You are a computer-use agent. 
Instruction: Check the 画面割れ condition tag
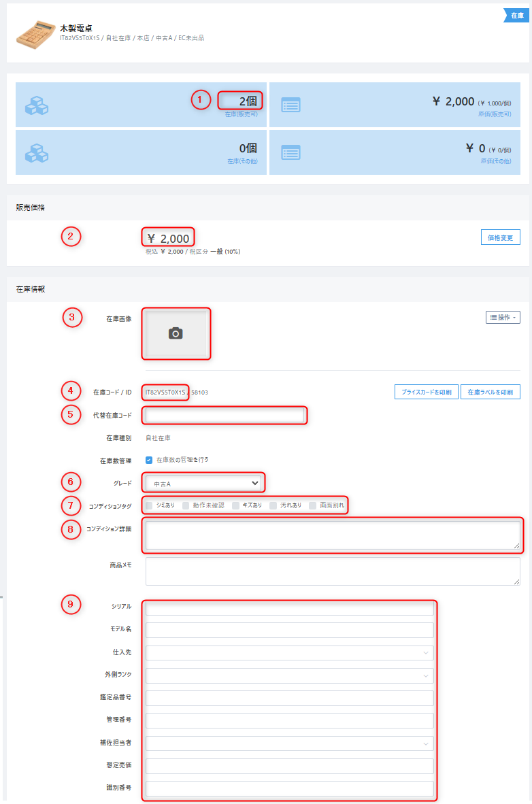[x=312, y=505]
